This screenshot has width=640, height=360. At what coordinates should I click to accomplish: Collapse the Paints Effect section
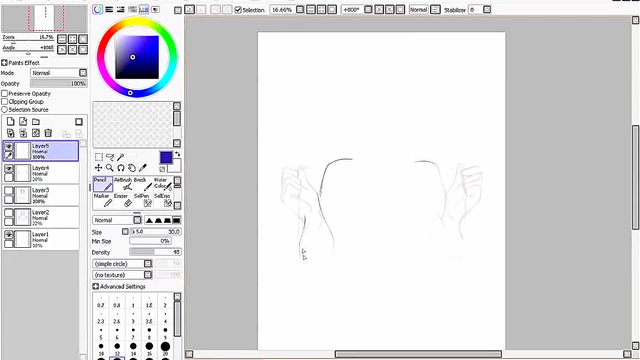4,63
